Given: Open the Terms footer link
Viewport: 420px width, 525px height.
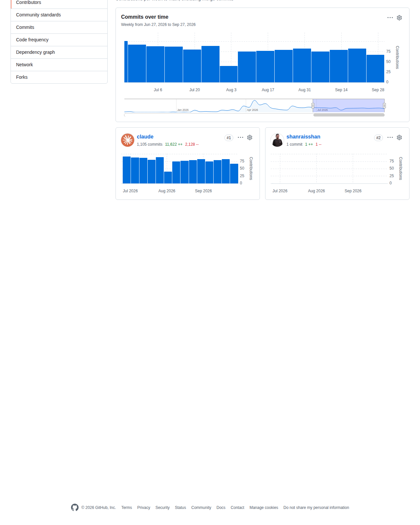Looking at the screenshot, I should [127, 508].
